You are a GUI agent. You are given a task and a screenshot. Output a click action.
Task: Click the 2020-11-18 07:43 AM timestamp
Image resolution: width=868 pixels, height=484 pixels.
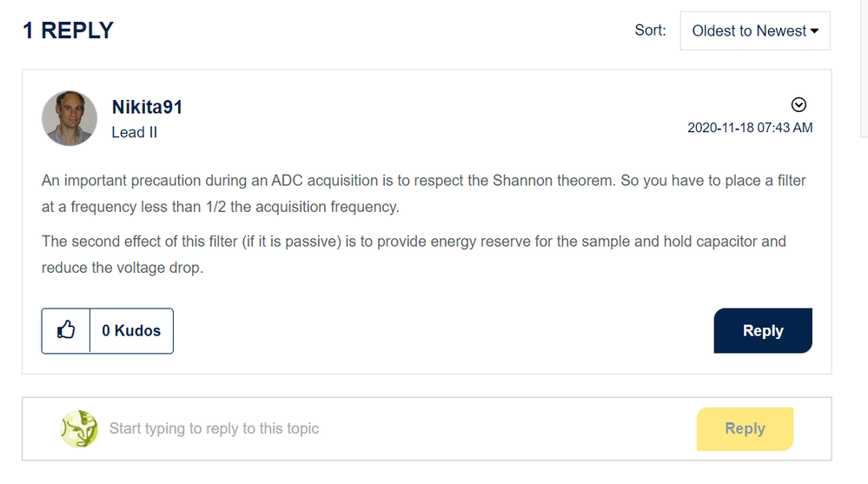750,128
